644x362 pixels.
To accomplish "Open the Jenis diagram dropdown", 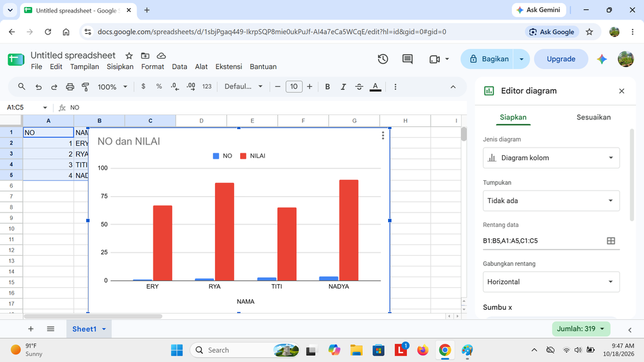I will [551, 158].
